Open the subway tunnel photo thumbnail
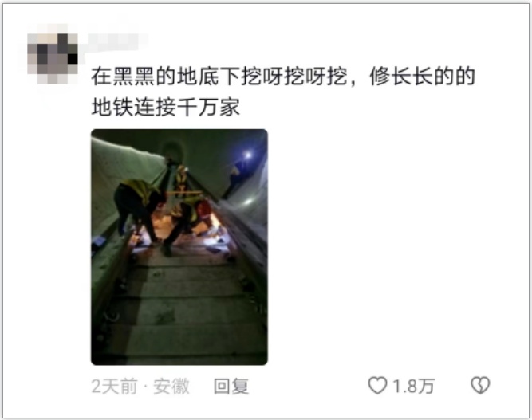The image size is (532, 420). click(x=179, y=247)
